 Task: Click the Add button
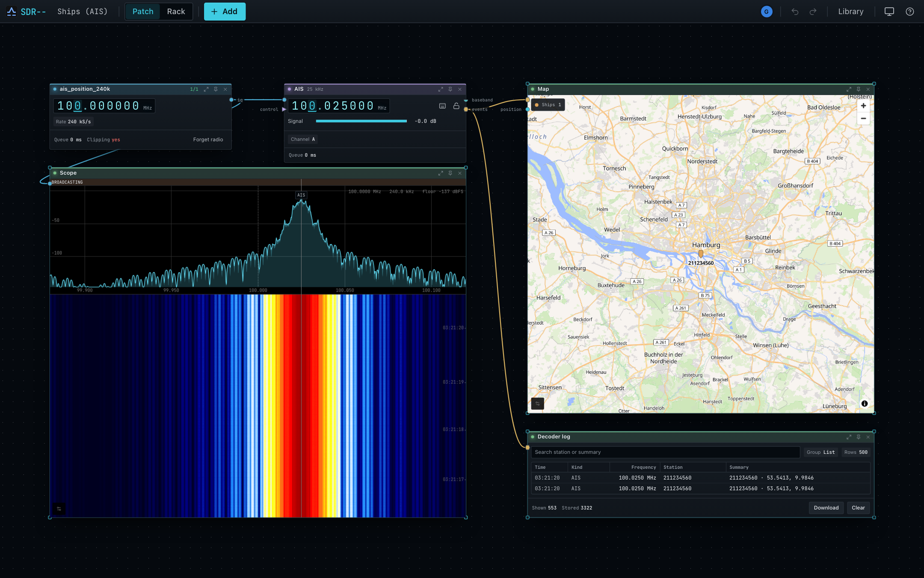coord(225,12)
